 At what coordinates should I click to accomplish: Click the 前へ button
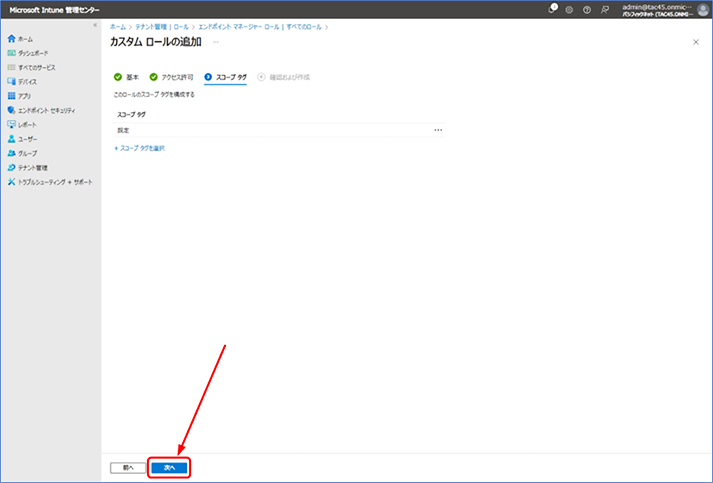(128, 468)
